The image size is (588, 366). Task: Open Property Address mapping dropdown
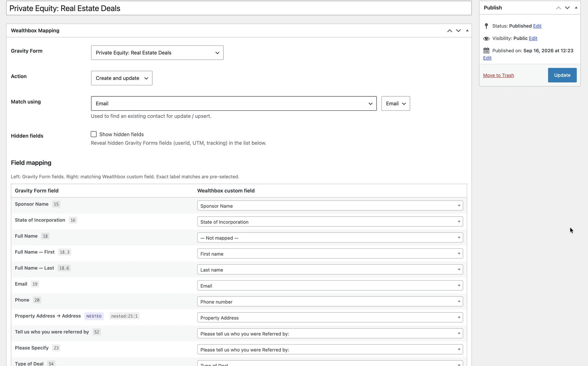coord(330,318)
